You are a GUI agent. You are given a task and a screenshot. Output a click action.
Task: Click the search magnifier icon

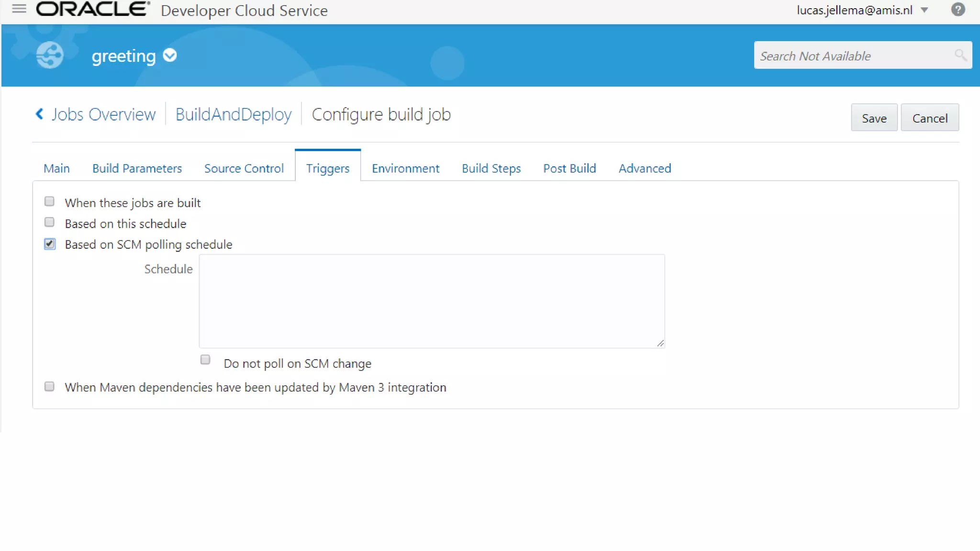click(x=960, y=55)
